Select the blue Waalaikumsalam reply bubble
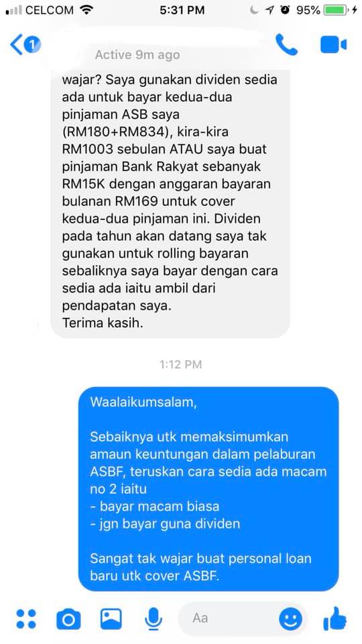Image resolution: width=362 pixels, height=644 pixels. (208, 489)
